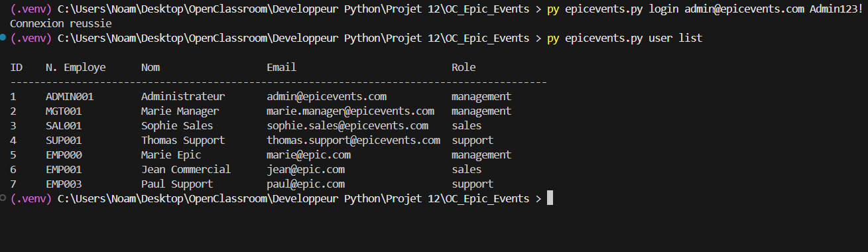Click the name 'Paul Support'
Screen dimensions: 868x252
coord(177,184)
